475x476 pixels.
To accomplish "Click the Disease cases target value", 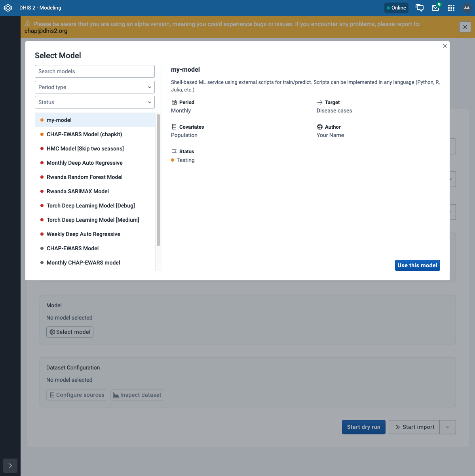I will click(x=334, y=111).
